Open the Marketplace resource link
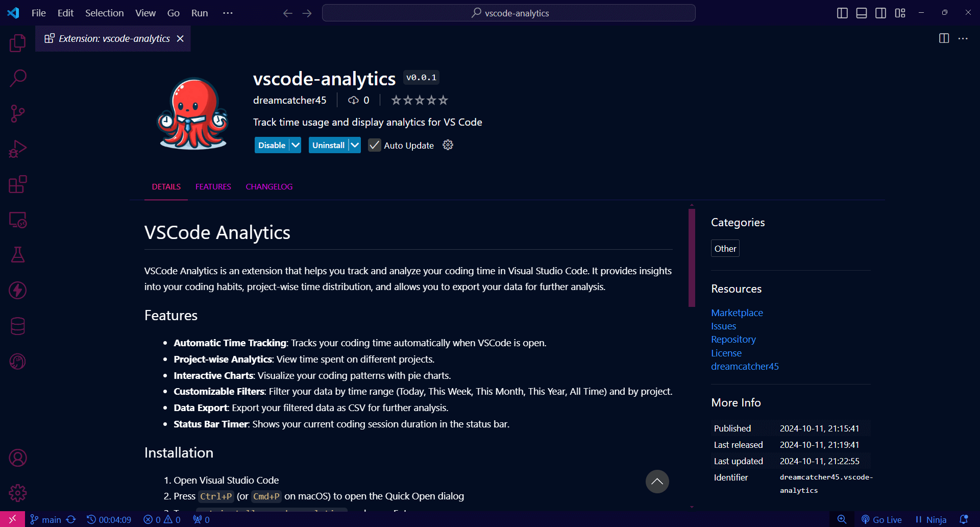This screenshot has width=980, height=527. point(737,313)
